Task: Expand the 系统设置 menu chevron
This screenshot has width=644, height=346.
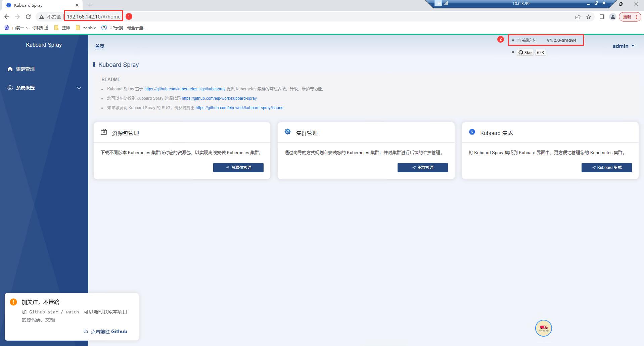Action: (79, 88)
